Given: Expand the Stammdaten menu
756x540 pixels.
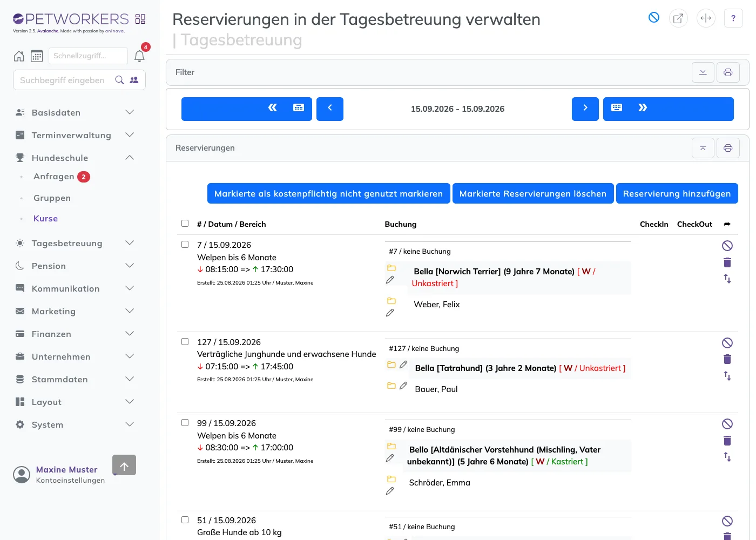Looking at the screenshot, I should click(x=75, y=379).
